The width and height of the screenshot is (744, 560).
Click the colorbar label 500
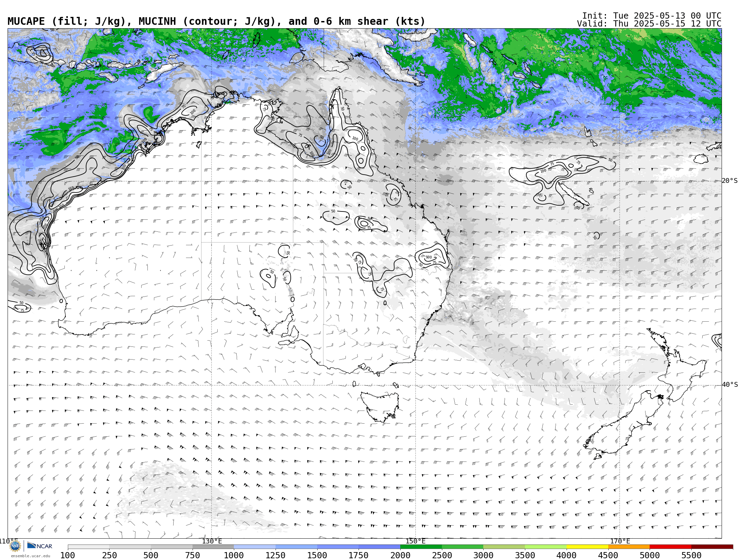pos(151,556)
